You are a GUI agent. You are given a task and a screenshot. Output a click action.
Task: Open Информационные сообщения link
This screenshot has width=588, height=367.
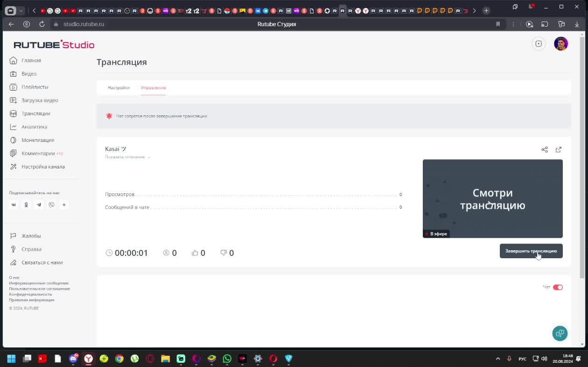coord(39,283)
